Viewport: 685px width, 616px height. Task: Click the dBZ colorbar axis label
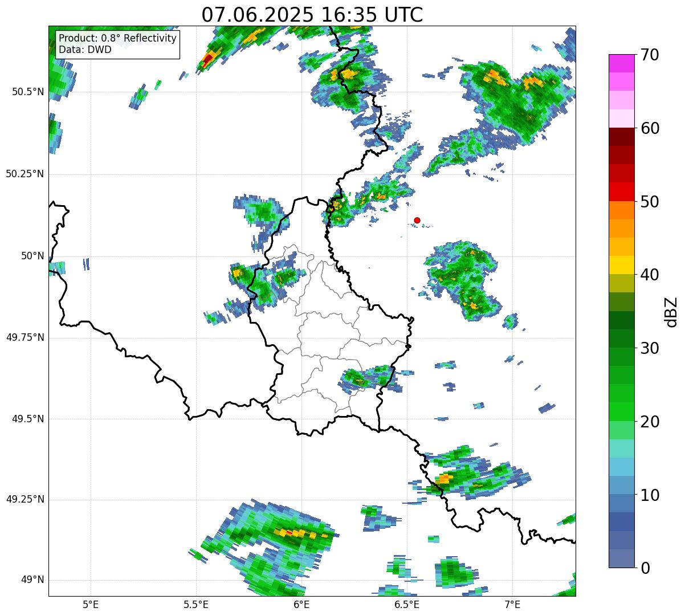(x=671, y=311)
